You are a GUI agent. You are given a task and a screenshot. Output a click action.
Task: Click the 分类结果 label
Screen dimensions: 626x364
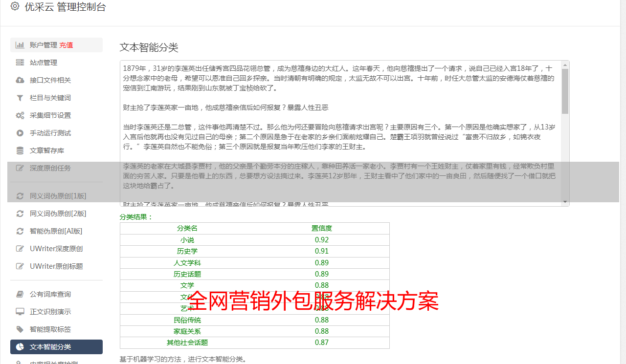click(136, 217)
